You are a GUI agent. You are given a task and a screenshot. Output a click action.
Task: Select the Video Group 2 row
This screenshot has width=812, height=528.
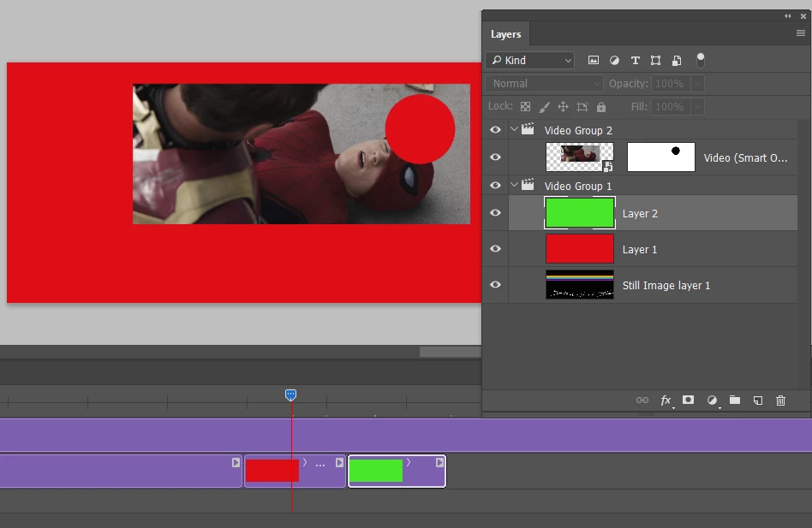pos(640,130)
